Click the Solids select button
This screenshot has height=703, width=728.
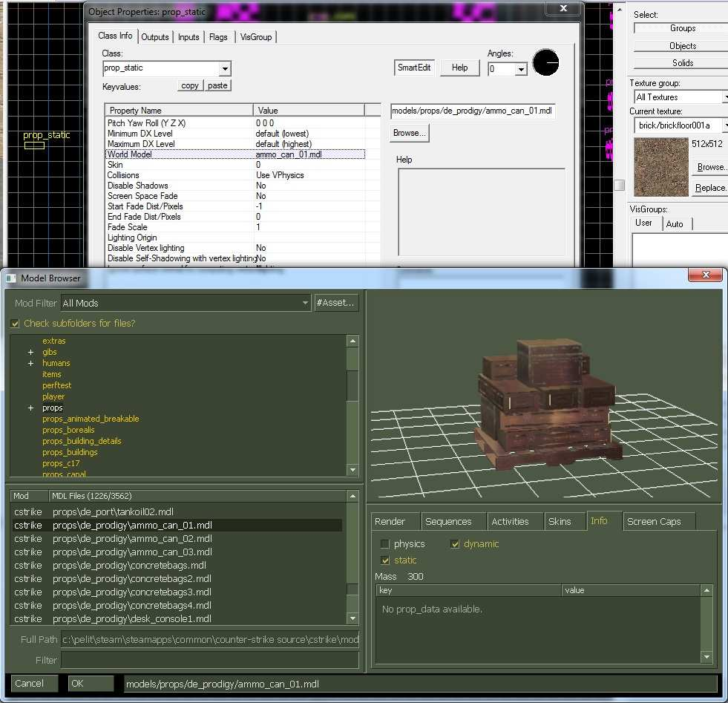click(681, 63)
